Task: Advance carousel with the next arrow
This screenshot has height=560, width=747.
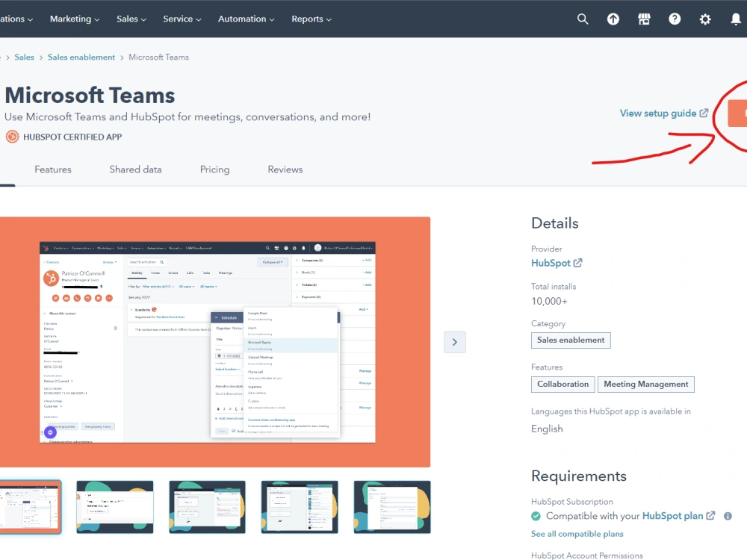Action: click(x=454, y=342)
